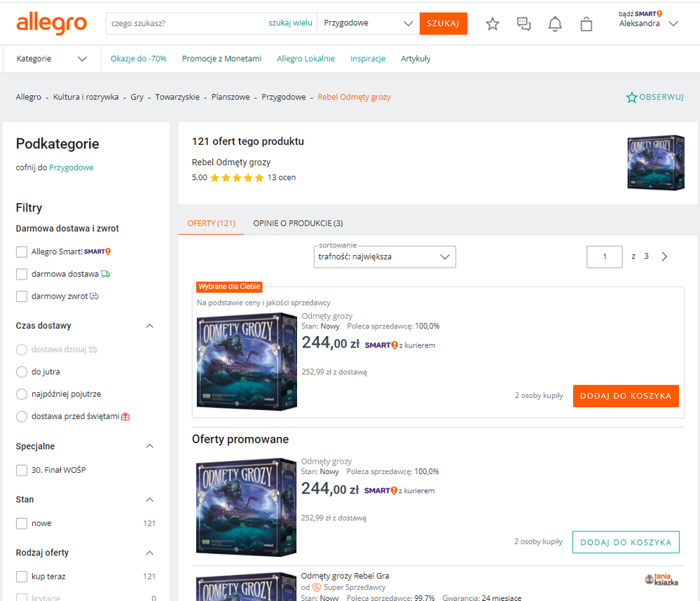Screen dimensions: 700x601
Task: Open Kultura i rozrywka breadcrumb
Action: pos(85,97)
